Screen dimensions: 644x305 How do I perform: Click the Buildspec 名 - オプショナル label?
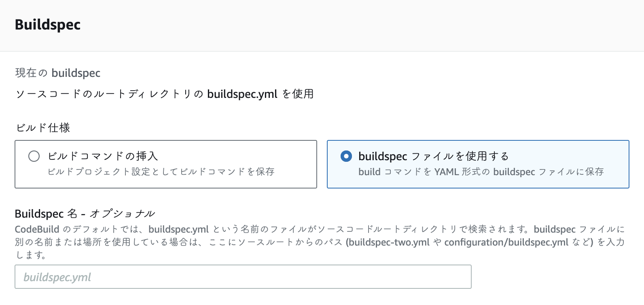coord(85,214)
